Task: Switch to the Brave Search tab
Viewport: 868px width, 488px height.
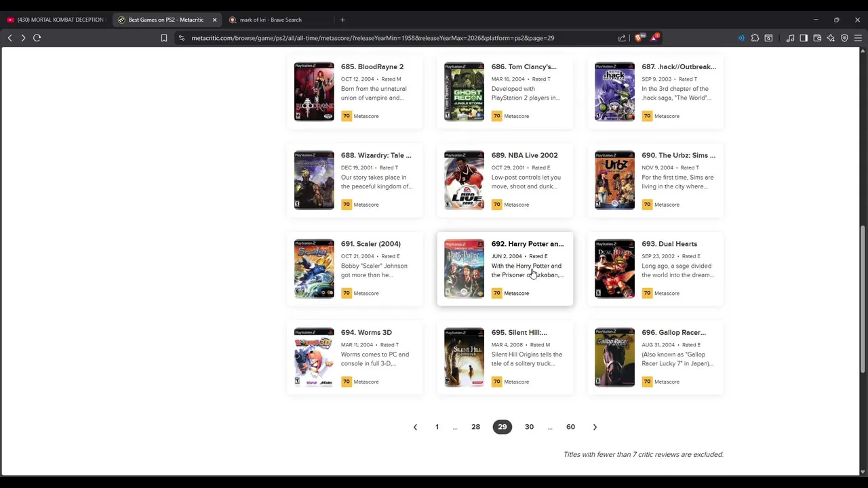Action: pyautogui.click(x=278, y=20)
